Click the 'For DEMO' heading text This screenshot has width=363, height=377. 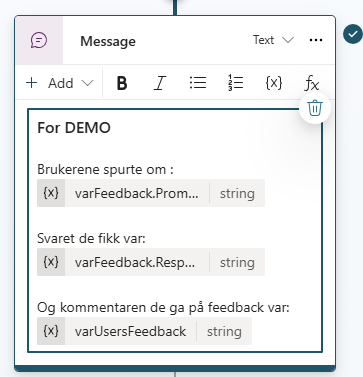pyautogui.click(x=74, y=128)
